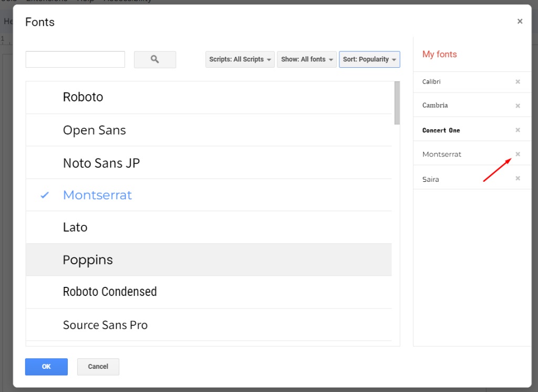Remove Cambria from My fonts
This screenshot has height=392, width=538.
click(518, 106)
